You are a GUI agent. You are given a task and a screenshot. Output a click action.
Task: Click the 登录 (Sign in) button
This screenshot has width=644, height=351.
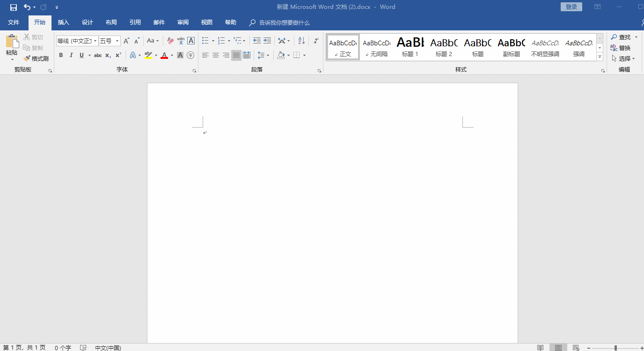571,7
